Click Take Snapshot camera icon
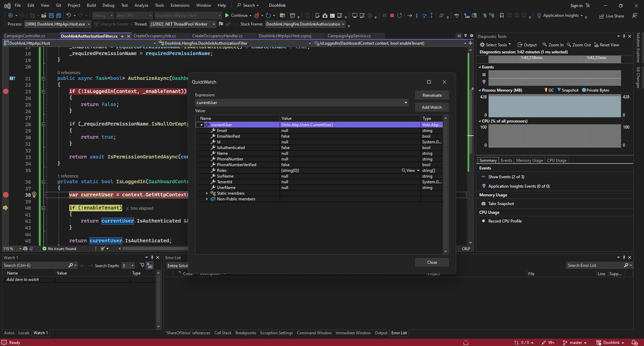The height and width of the screenshot is (346, 644). pos(483,204)
